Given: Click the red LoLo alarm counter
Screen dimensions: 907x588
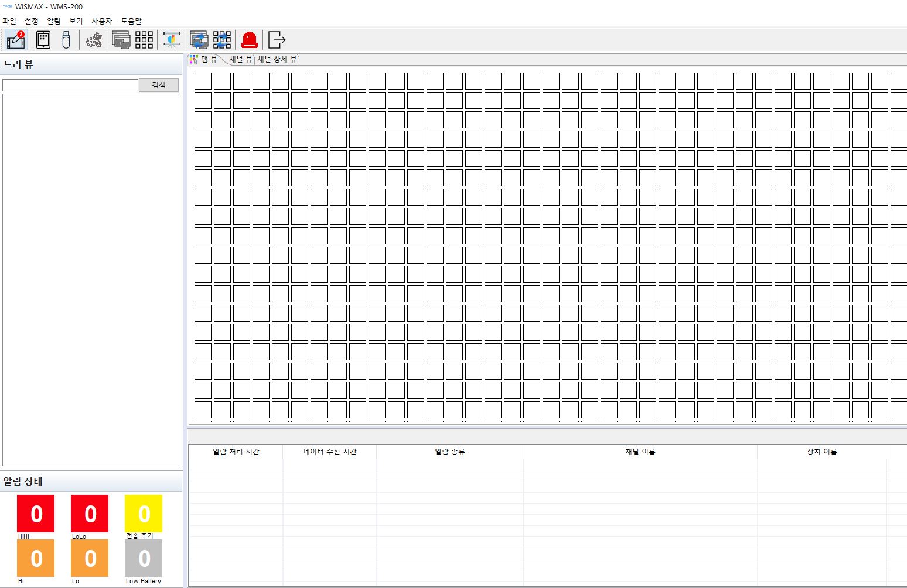Looking at the screenshot, I should tap(90, 514).
